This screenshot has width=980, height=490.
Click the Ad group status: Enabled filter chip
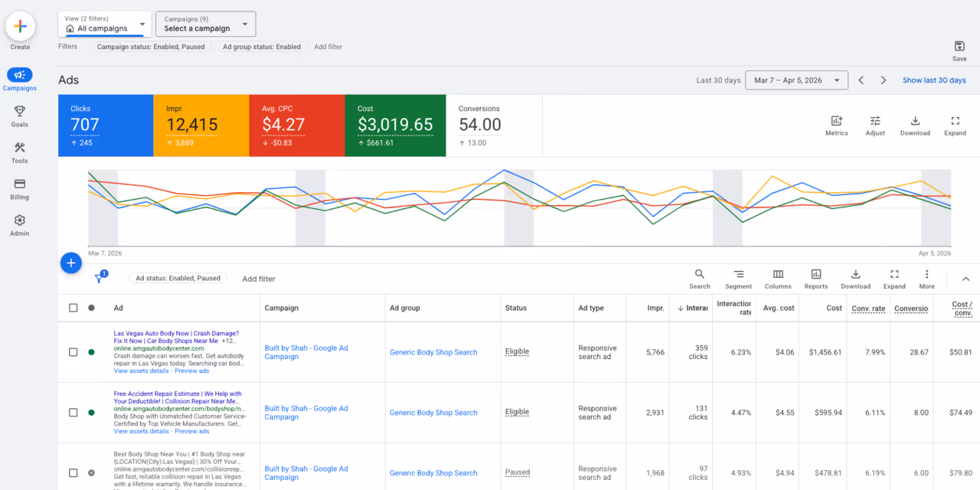(x=261, y=47)
